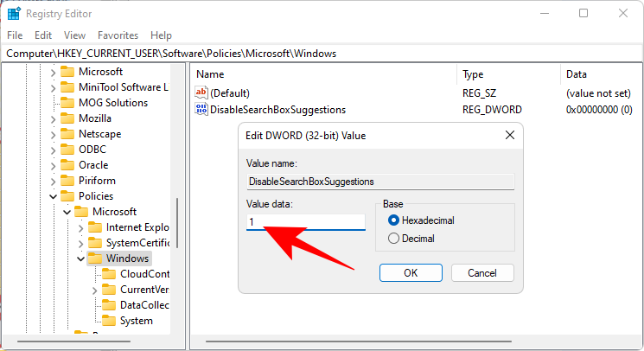This screenshot has width=644, height=351.
Task: Click the Policies folder icon
Action: 67,196
